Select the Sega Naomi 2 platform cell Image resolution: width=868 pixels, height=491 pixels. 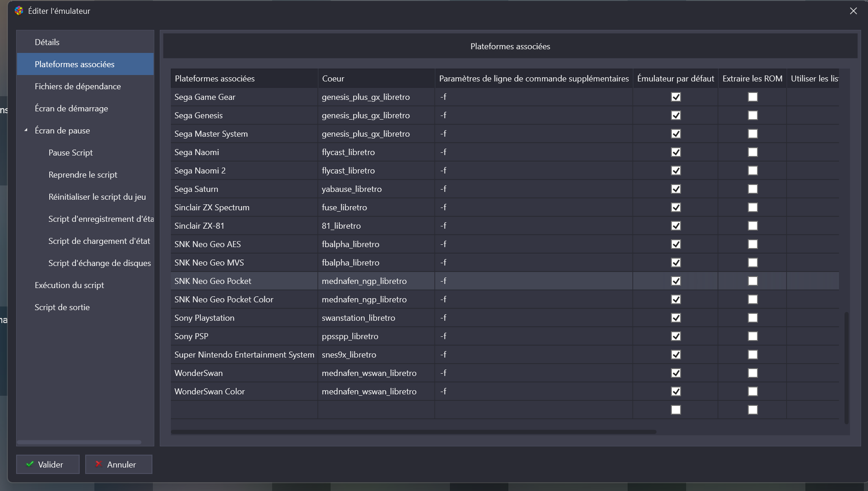[244, 170]
